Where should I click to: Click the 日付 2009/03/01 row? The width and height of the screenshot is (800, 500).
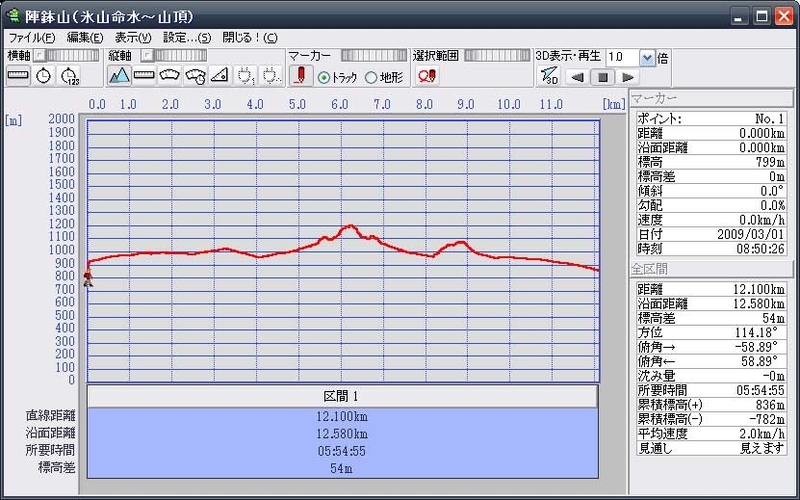[x=711, y=234]
